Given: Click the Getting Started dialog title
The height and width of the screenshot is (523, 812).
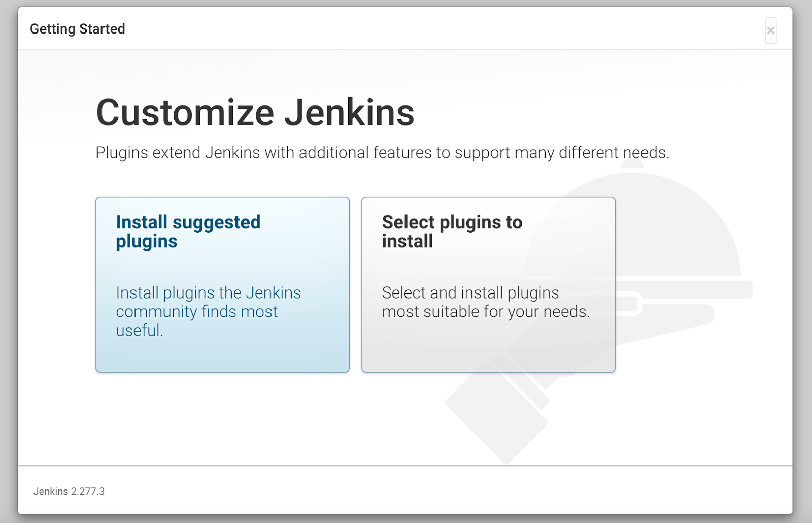Looking at the screenshot, I should (77, 29).
